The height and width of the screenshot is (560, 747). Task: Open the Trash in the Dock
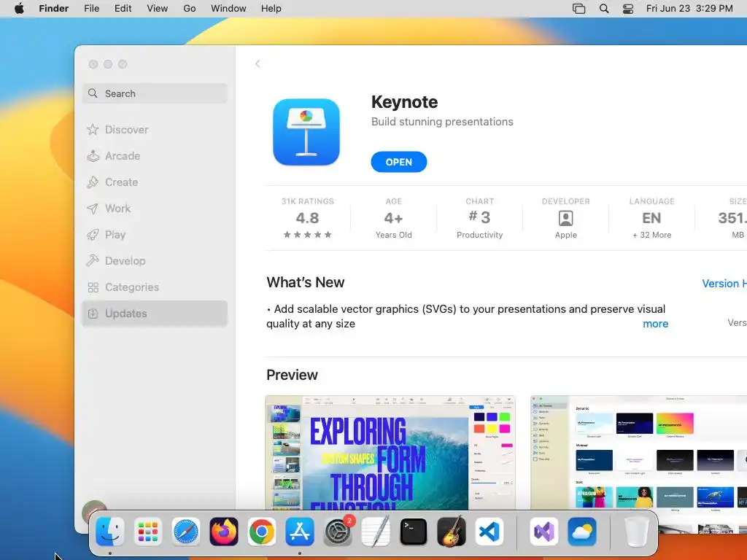(636, 532)
